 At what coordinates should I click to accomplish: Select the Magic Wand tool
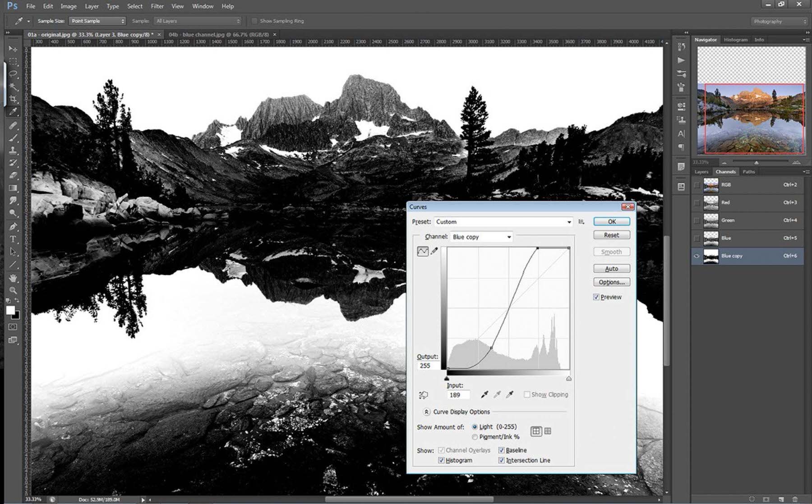(13, 86)
